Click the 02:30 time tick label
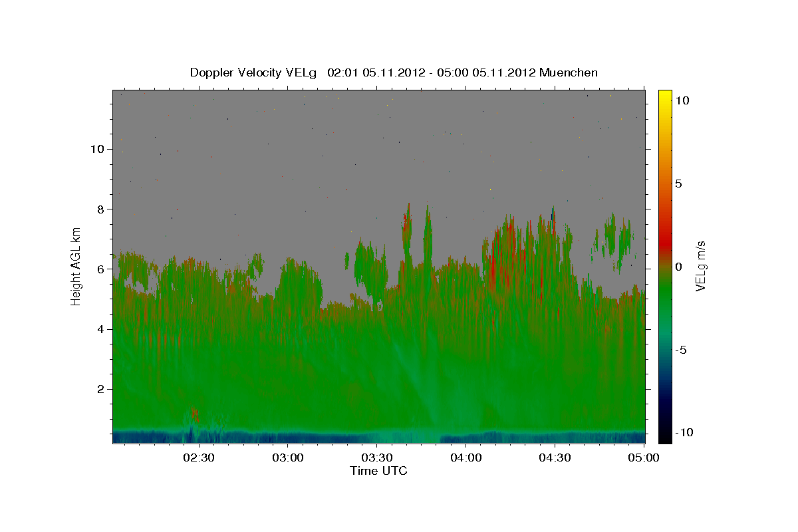This screenshot has width=798, height=532. tap(198, 458)
